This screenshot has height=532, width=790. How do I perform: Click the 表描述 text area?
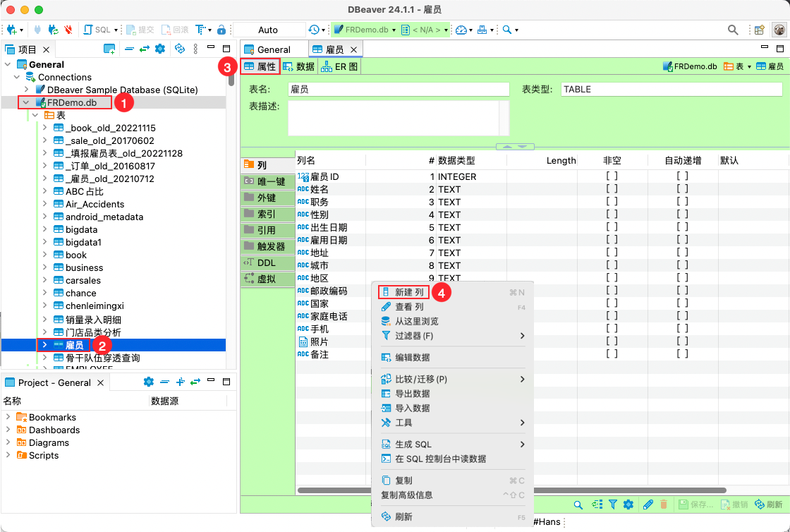pyautogui.click(x=399, y=118)
